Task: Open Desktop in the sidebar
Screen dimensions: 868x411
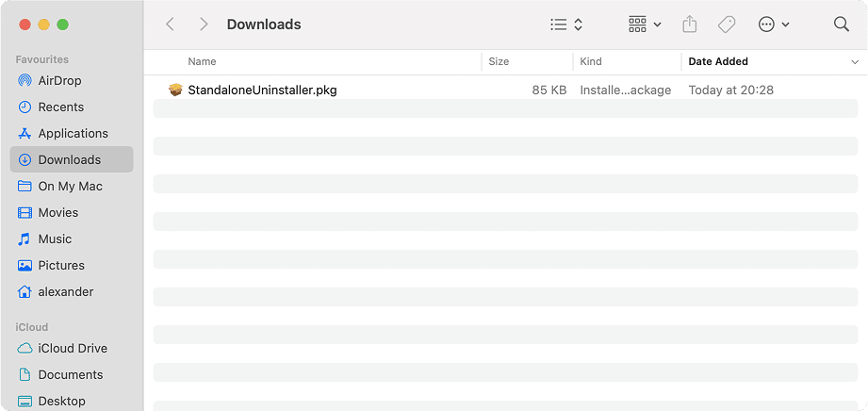Action: pyautogui.click(x=72, y=401)
